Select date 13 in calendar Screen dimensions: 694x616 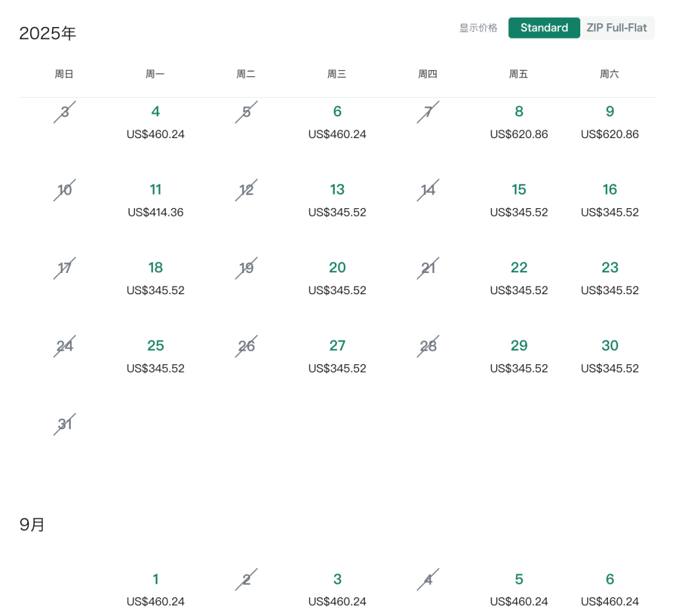tap(337, 200)
